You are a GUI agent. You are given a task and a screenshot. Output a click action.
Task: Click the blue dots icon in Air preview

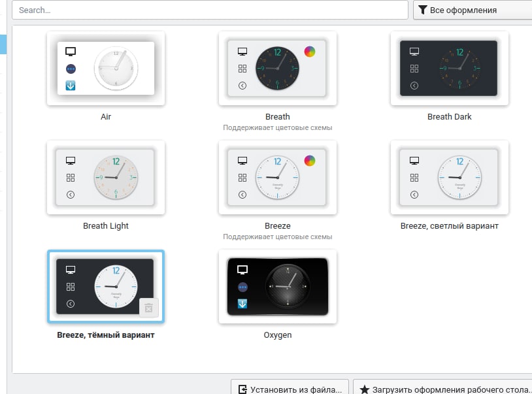coord(71,69)
